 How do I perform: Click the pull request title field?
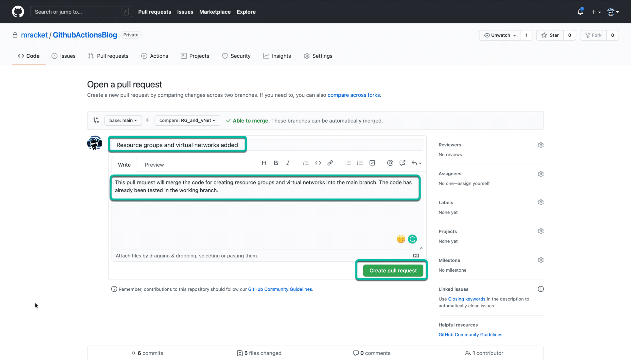[x=267, y=145]
